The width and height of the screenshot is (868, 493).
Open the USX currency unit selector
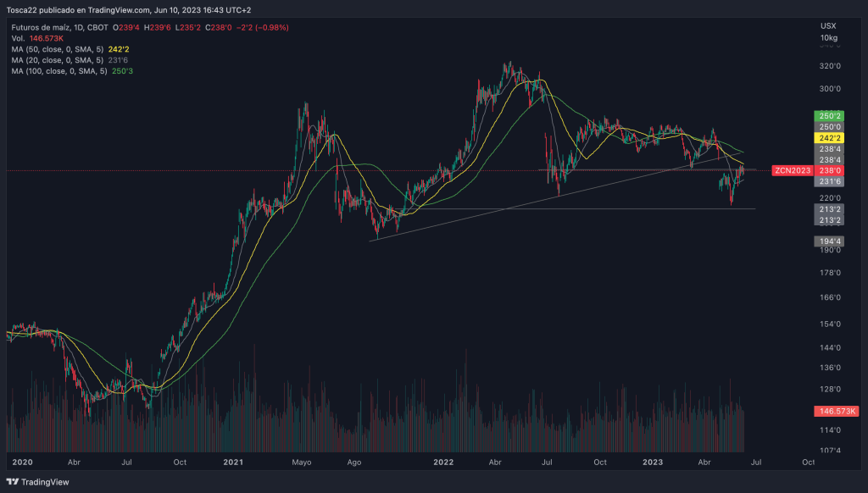point(828,26)
